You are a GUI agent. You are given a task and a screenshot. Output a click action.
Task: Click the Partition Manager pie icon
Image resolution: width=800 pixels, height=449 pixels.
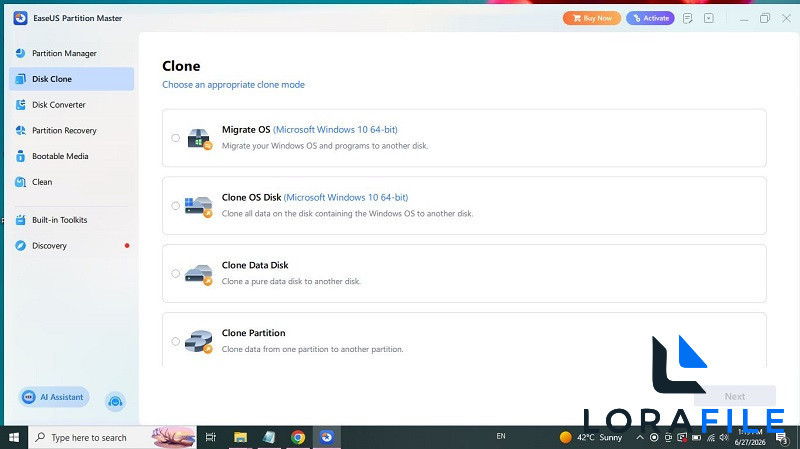20,53
